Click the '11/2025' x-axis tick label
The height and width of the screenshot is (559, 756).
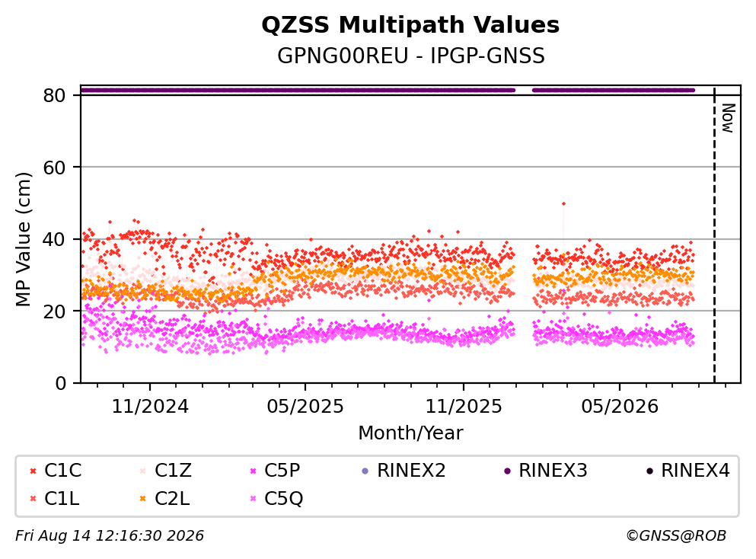(464, 407)
